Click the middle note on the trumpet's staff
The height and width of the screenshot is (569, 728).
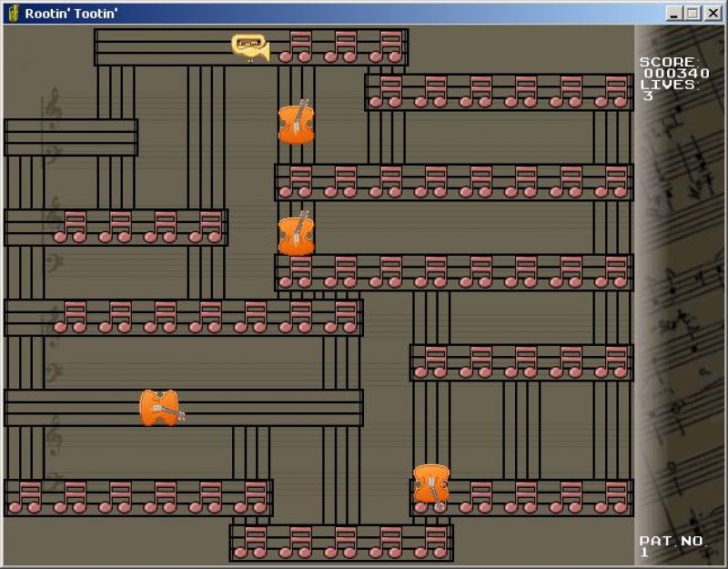[x=340, y=47]
